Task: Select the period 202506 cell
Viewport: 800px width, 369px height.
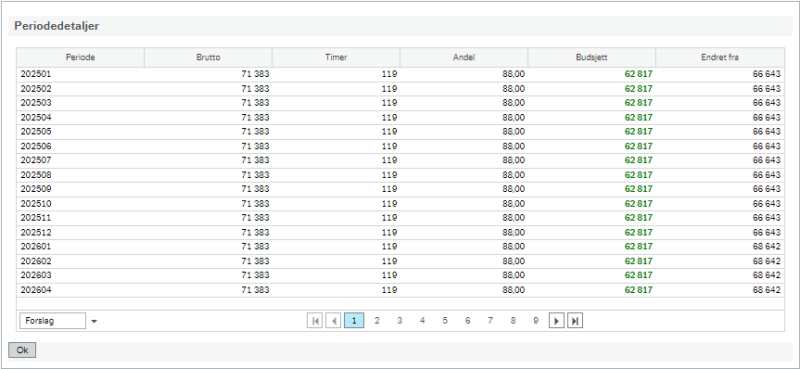Action: pyautogui.click(x=81, y=146)
